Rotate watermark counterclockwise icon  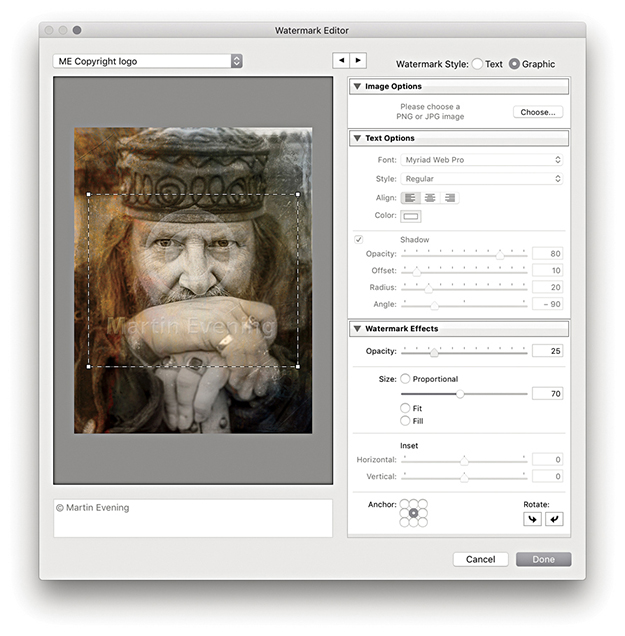click(531, 519)
